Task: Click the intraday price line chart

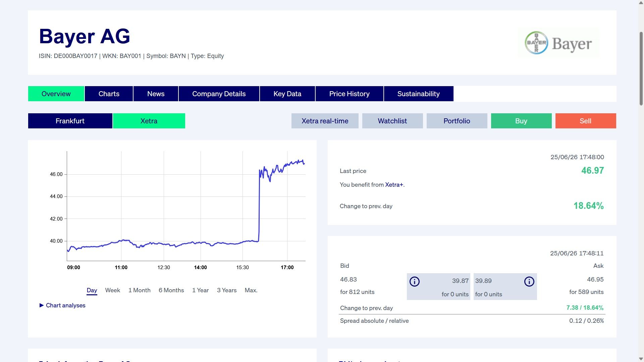Action: pos(186,206)
